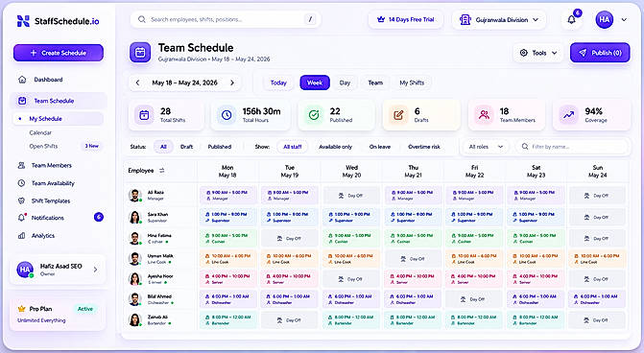Go to next week with right arrow
Screen dimensions: 644x353
(x=232, y=82)
